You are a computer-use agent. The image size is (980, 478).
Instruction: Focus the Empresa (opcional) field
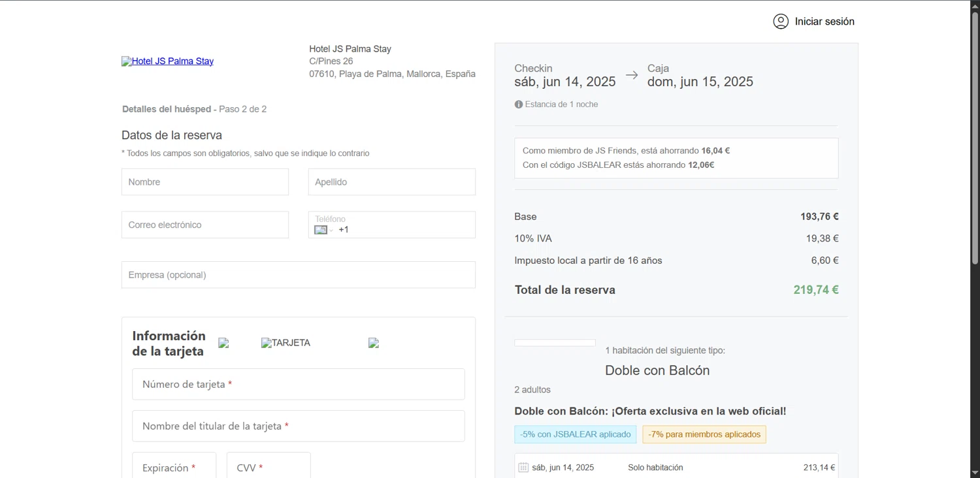click(299, 275)
